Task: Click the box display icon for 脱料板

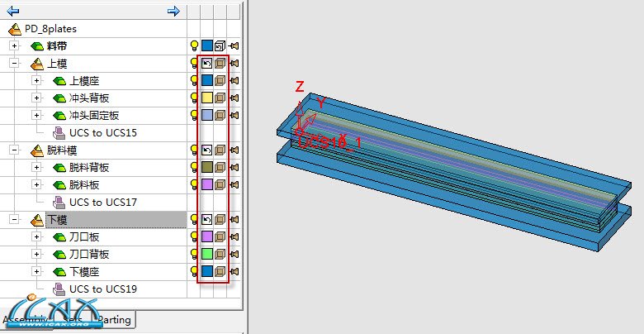Action: pos(220,184)
